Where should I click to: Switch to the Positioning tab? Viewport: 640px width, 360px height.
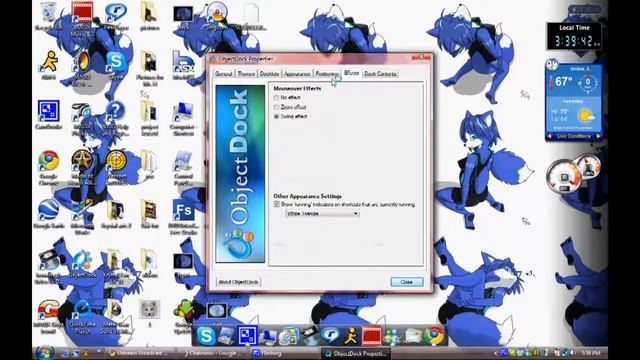(327, 74)
